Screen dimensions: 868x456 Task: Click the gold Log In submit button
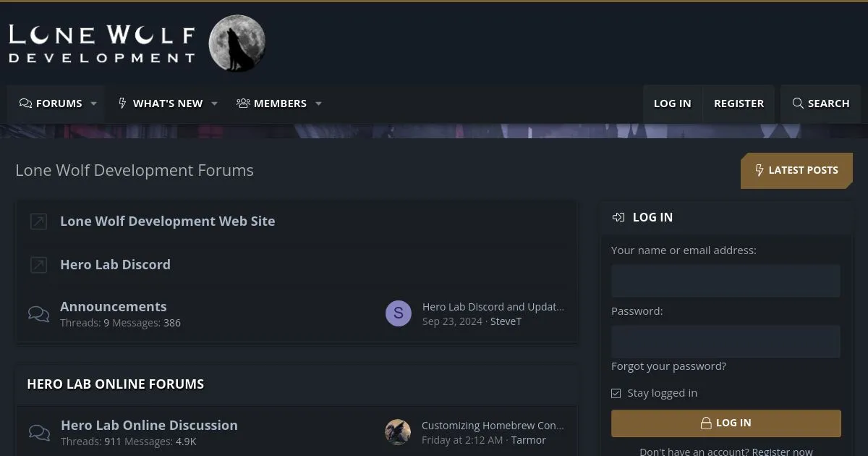pyautogui.click(x=726, y=423)
